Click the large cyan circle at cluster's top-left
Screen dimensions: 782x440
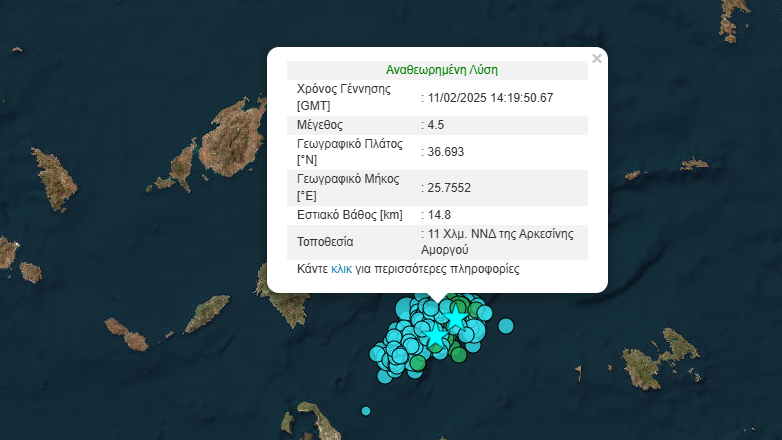[x=404, y=308]
